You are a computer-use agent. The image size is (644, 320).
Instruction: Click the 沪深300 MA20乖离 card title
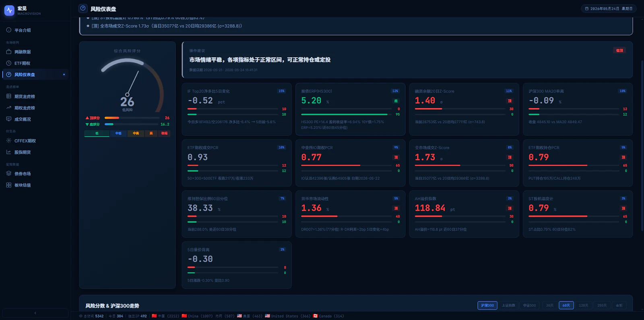[546, 91]
